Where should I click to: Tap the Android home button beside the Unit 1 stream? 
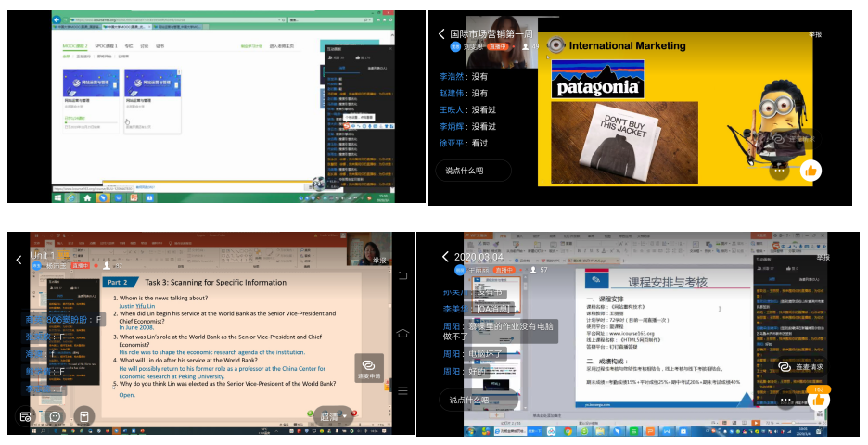tap(402, 333)
